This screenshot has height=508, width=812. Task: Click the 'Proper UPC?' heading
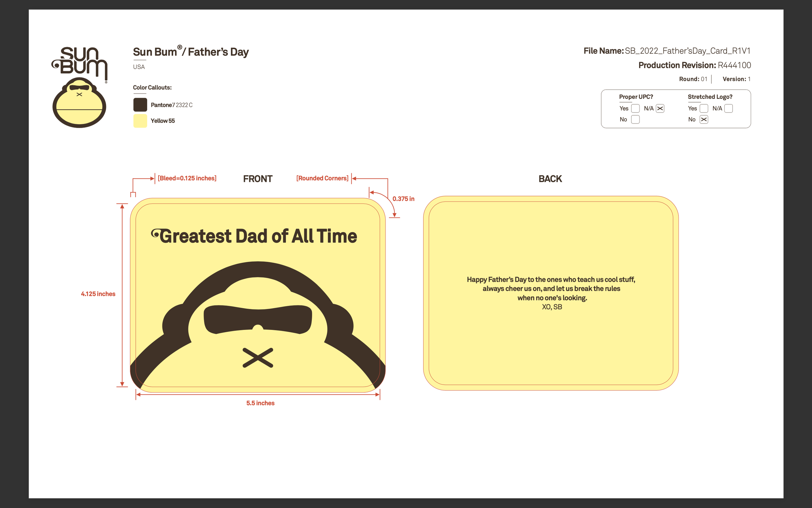[x=636, y=97]
